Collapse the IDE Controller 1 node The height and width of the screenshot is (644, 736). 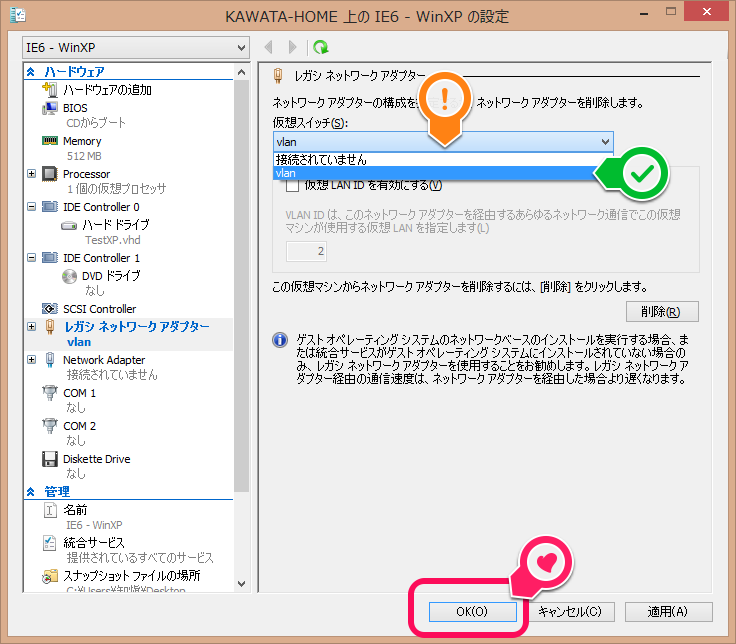31,257
